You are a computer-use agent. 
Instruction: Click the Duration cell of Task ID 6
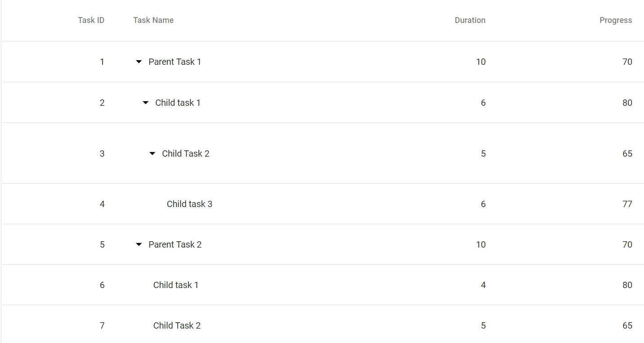coord(483,285)
